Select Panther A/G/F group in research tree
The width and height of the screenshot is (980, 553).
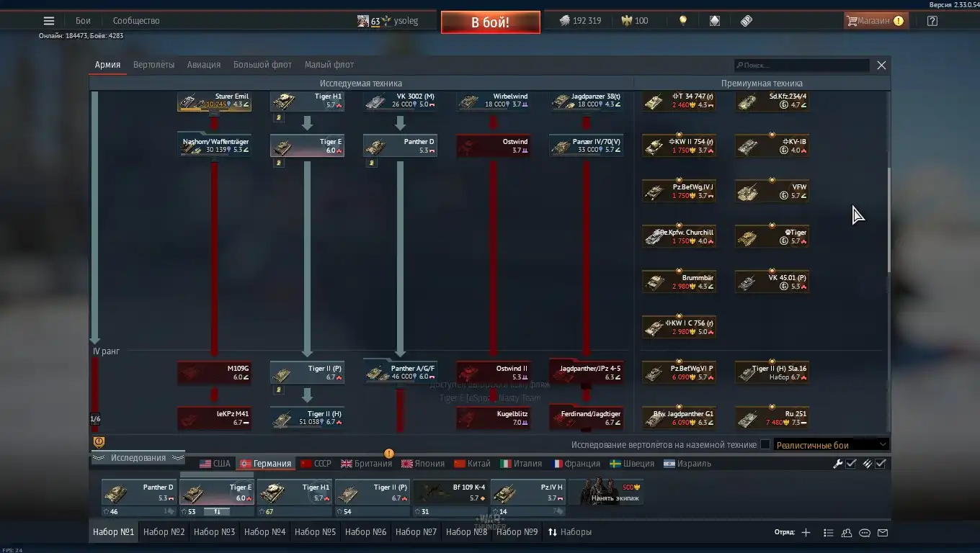point(400,372)
